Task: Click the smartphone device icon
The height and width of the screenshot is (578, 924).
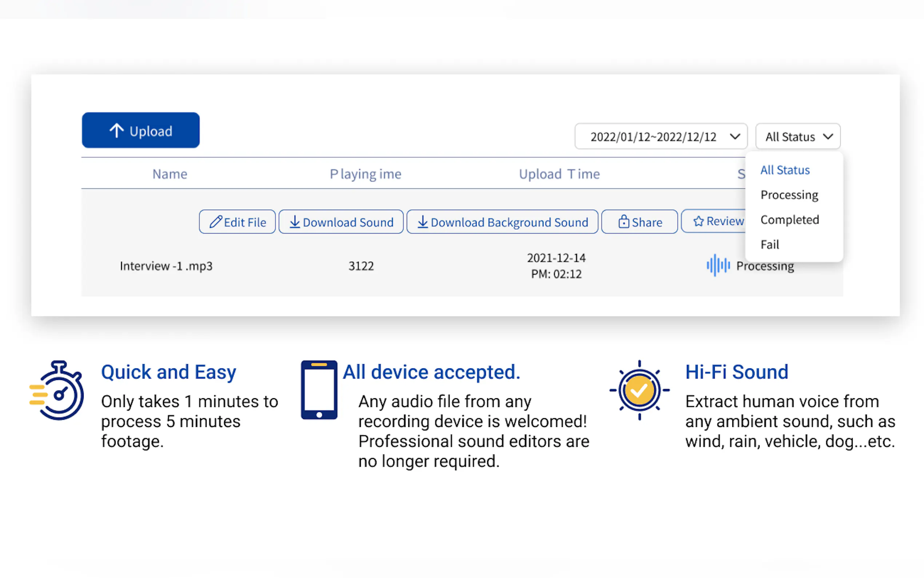Action: 319,390
